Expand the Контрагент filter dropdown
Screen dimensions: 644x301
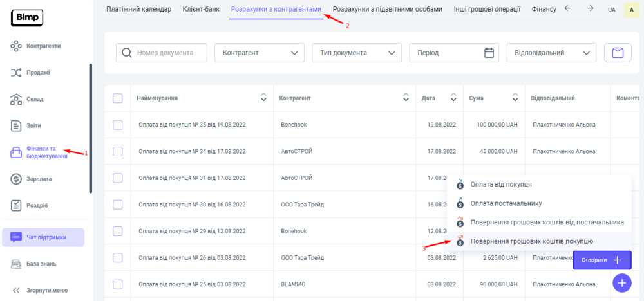tap(259, 53)
